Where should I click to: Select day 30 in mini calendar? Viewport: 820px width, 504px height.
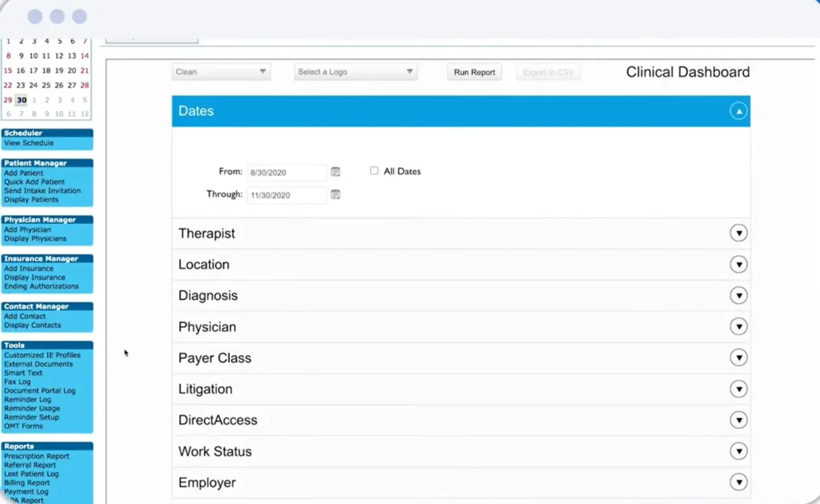[21, 100]
